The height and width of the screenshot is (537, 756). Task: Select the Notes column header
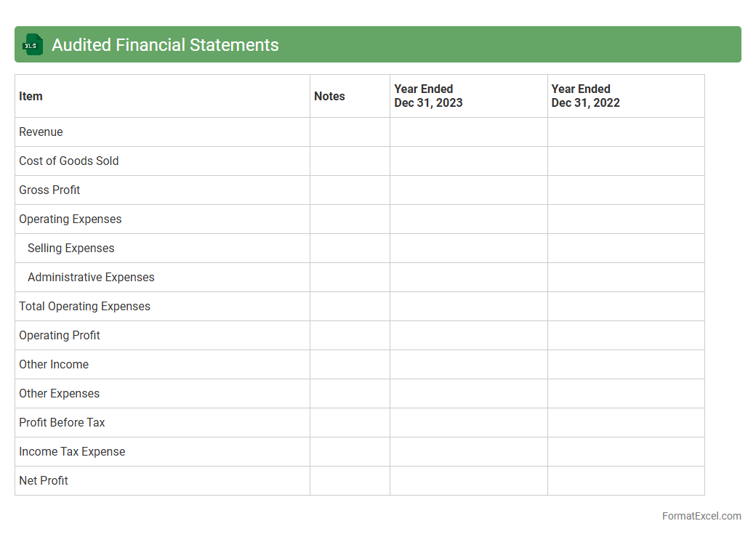[x=329, y=96]
